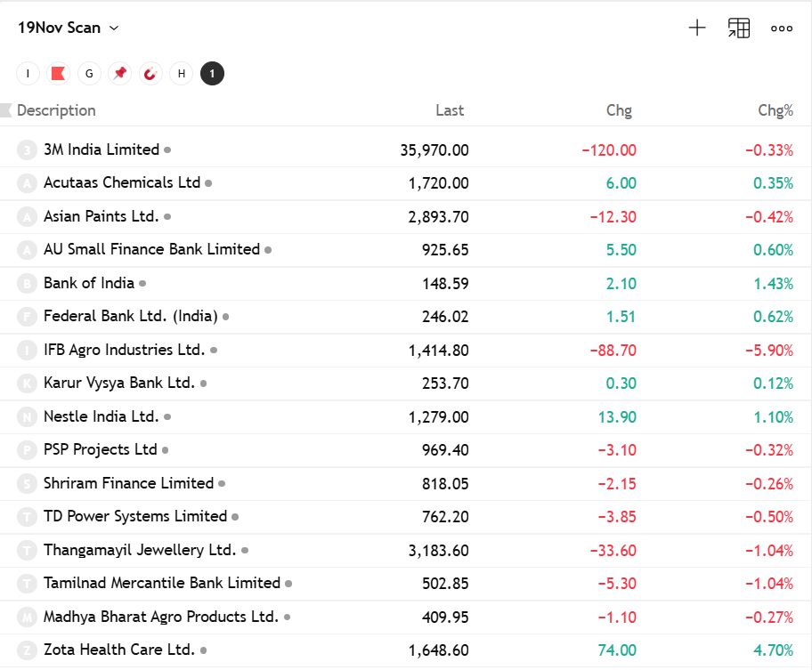
Task: Open the add symbol plus icon
Action: (x=697, y=28)
